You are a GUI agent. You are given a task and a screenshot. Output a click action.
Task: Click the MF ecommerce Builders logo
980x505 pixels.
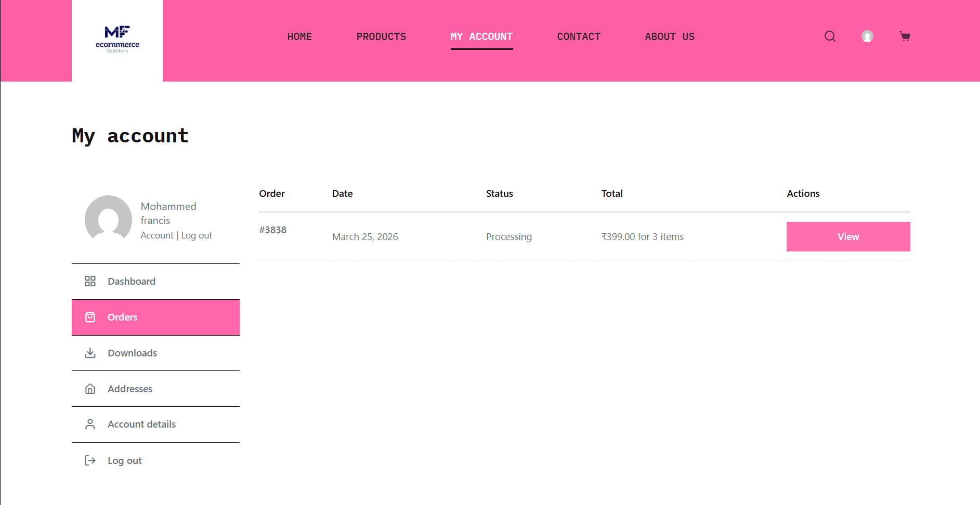pyautogui.click(x=117, y=39)
